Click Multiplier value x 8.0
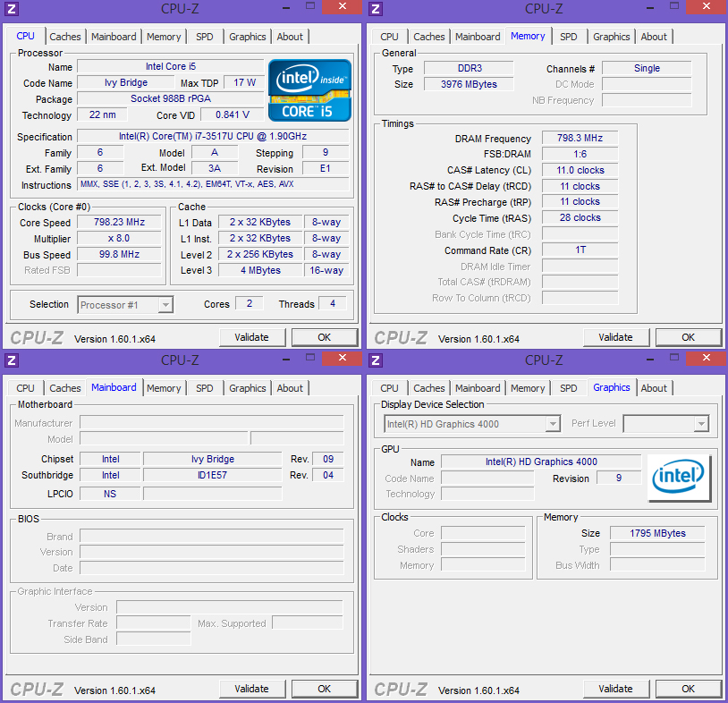The width and height of the screenshot is (728, 703). coord(119,239)
